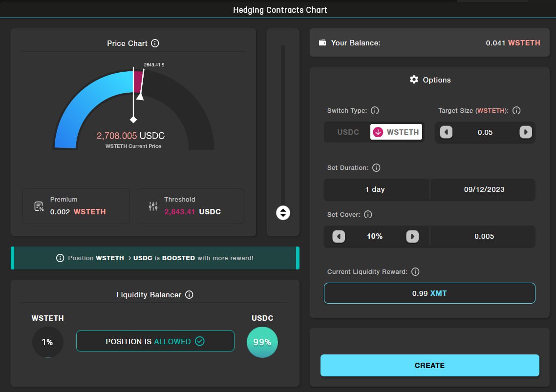Click the 0.05 target size field
556x392 pixels.
[x=485, y=132]
